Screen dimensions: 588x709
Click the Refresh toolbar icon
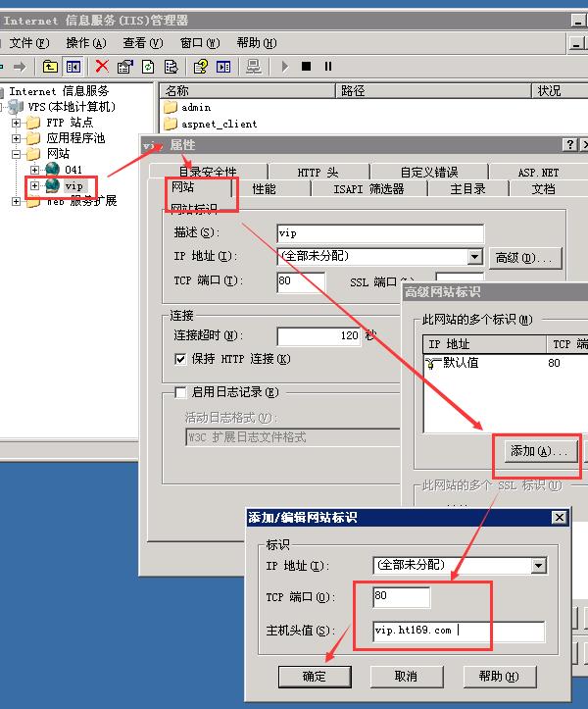[148, 67]
